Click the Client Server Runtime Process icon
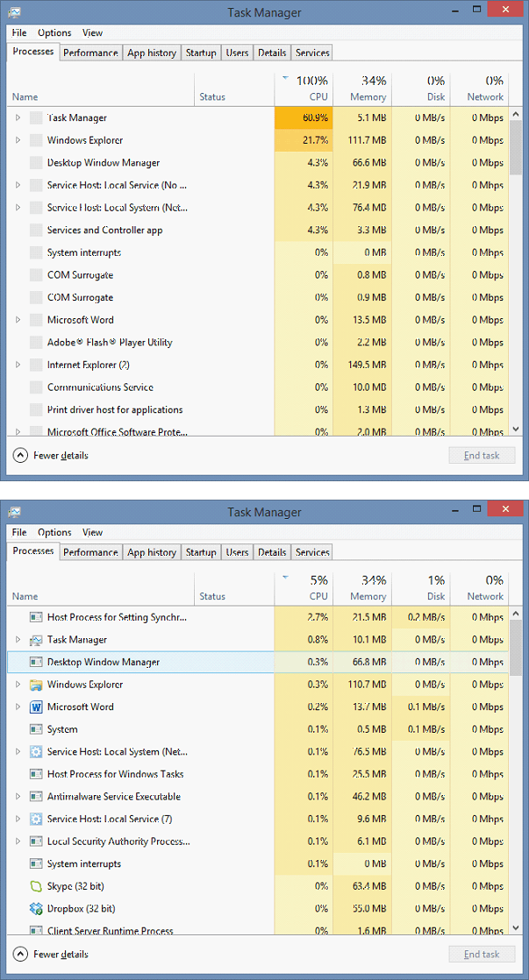The image size is (529, 980). tap(35, 931)
